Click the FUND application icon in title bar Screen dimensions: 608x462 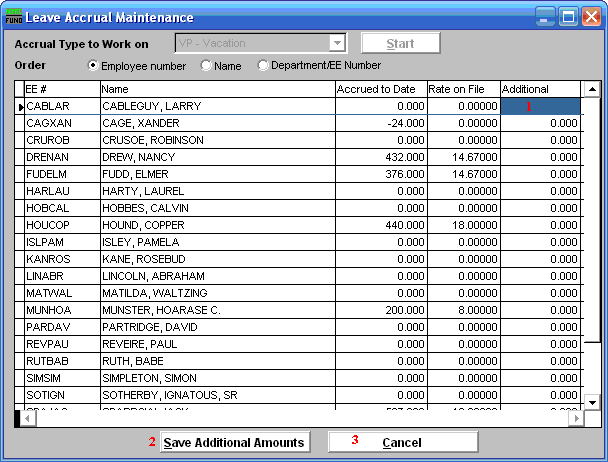point(14,17)
